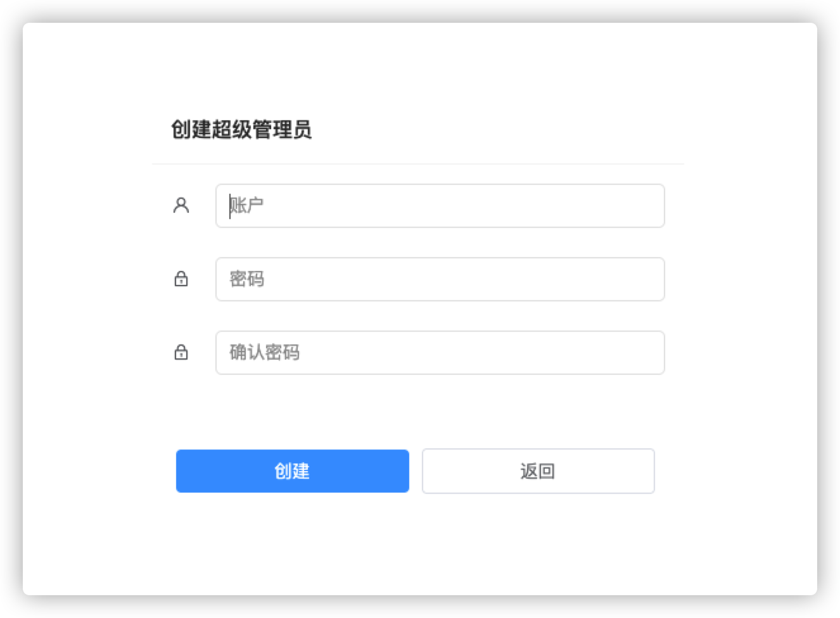Place cursor in the username box
The height and width of the screenshot is (618, 840).
(440, 206)
